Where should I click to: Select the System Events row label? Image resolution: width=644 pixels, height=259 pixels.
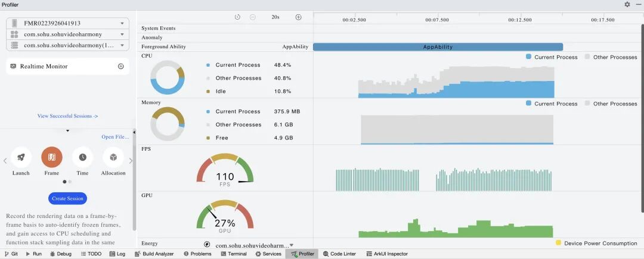158,28
